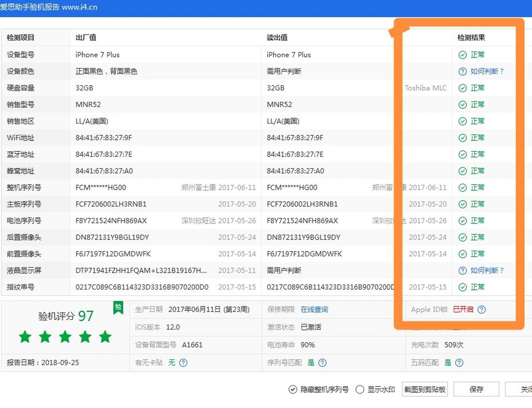The height and width of the screenshot is (408, 532).
Task: Click the 检测结果 column header
Action: tap(471, 38)
